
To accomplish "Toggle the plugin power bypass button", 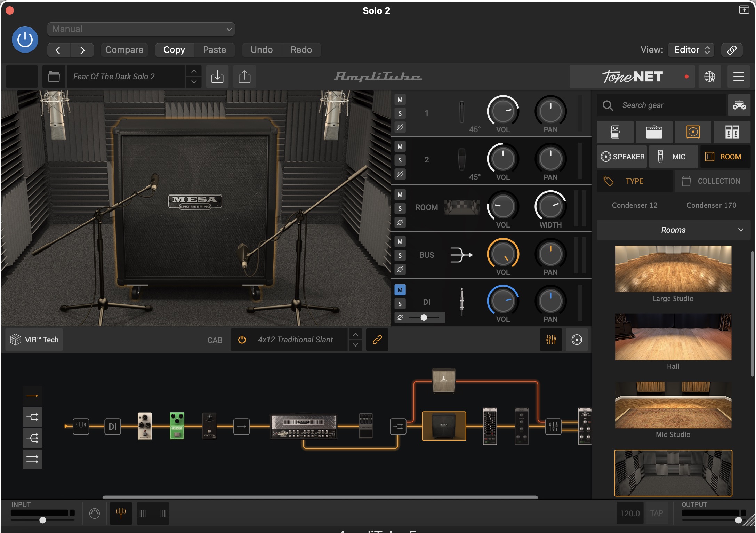I will pos(25,40).
